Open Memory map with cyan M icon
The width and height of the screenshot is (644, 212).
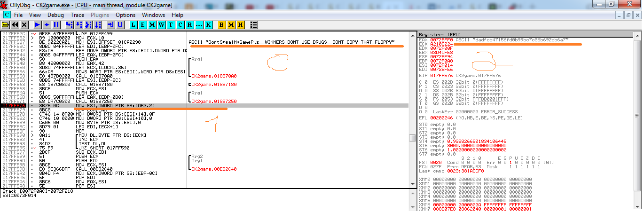152,24
